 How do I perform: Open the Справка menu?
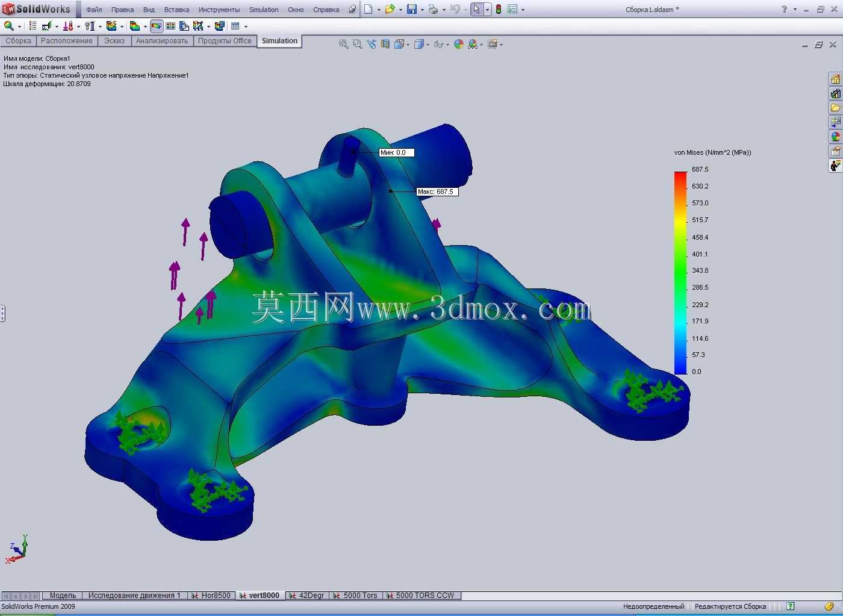[326, 10]
